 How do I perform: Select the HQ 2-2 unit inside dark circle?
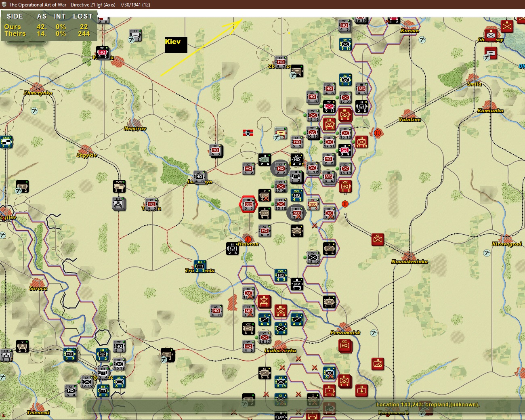tap(281, 168)
